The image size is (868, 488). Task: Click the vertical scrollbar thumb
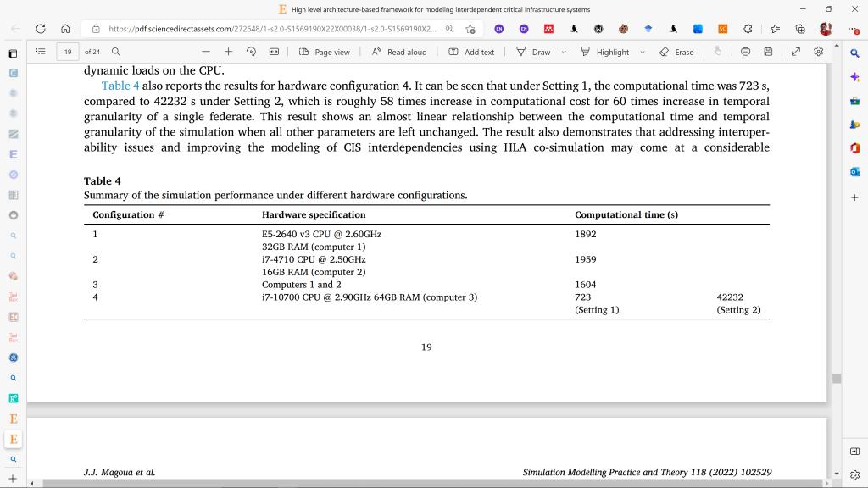pyautogui.click(x=837, y=378)
